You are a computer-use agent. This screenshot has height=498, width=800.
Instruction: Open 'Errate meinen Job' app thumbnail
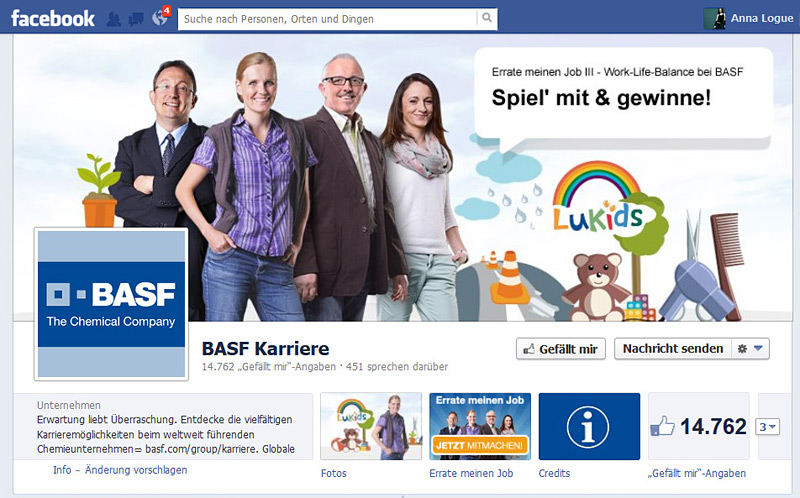pyautogui.click(x=480, y=426)
